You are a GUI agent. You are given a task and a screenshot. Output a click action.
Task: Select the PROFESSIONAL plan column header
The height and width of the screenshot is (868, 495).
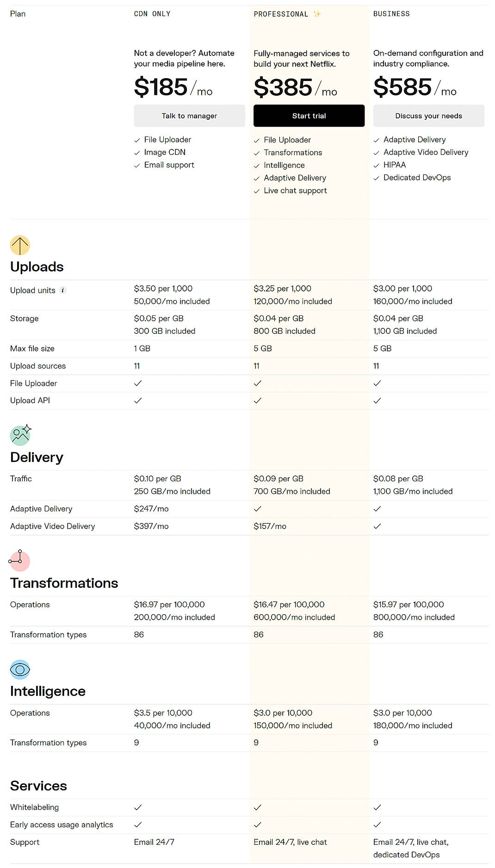click(281, 14)
